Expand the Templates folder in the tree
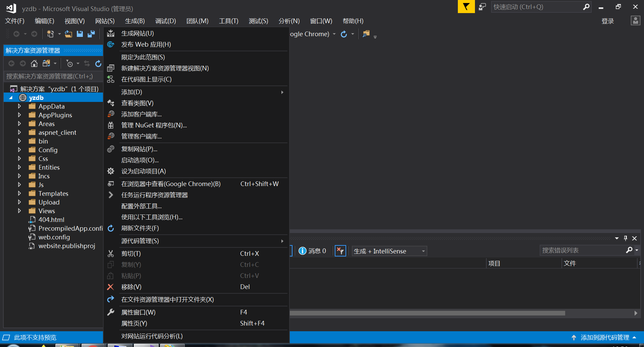The image size is (644, 347). (x=19, y=193)
